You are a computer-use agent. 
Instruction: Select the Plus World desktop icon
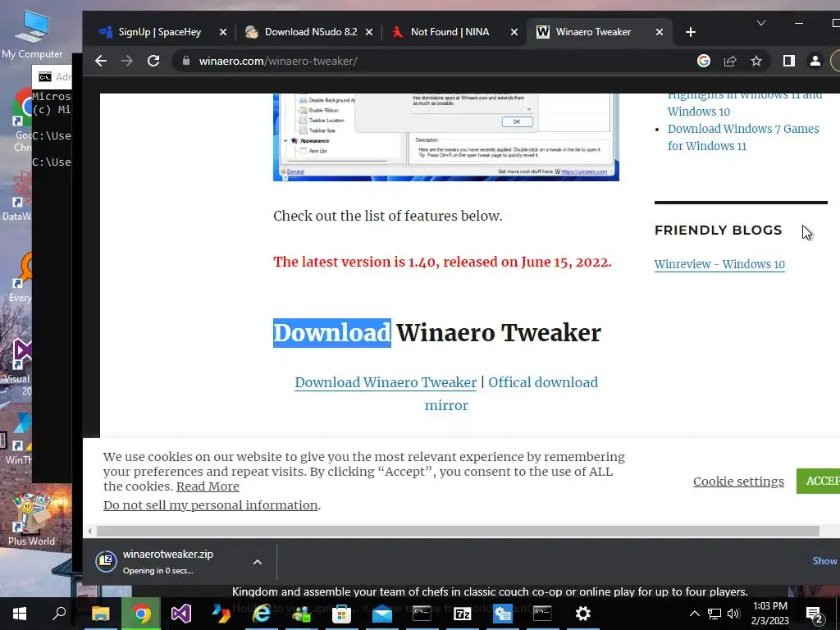31,520
